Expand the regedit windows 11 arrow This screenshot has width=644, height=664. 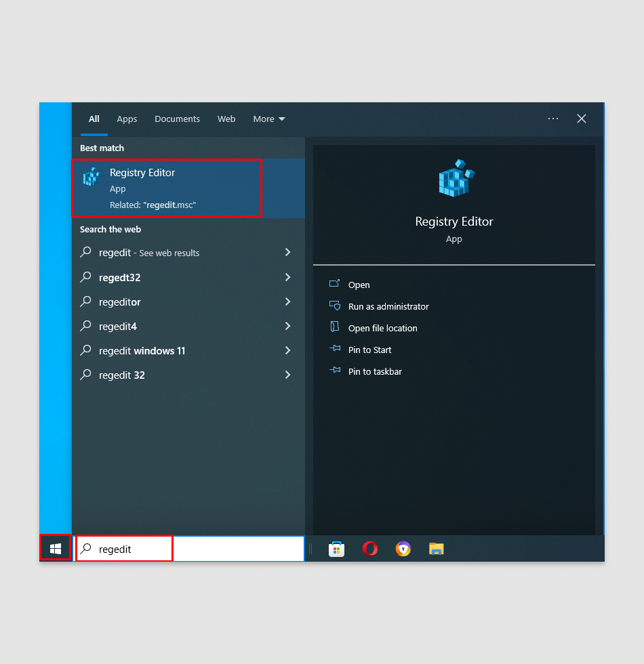(287, 350)
